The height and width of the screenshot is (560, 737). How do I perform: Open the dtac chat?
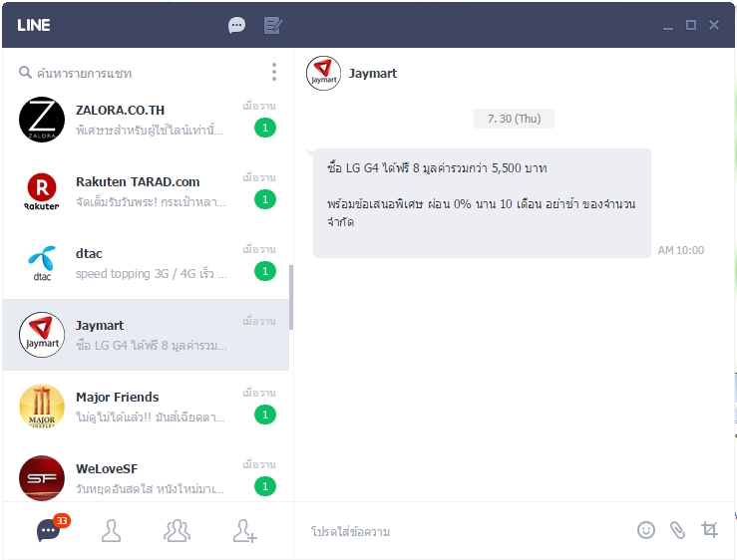pyautogui.click(x=146, y=263)
